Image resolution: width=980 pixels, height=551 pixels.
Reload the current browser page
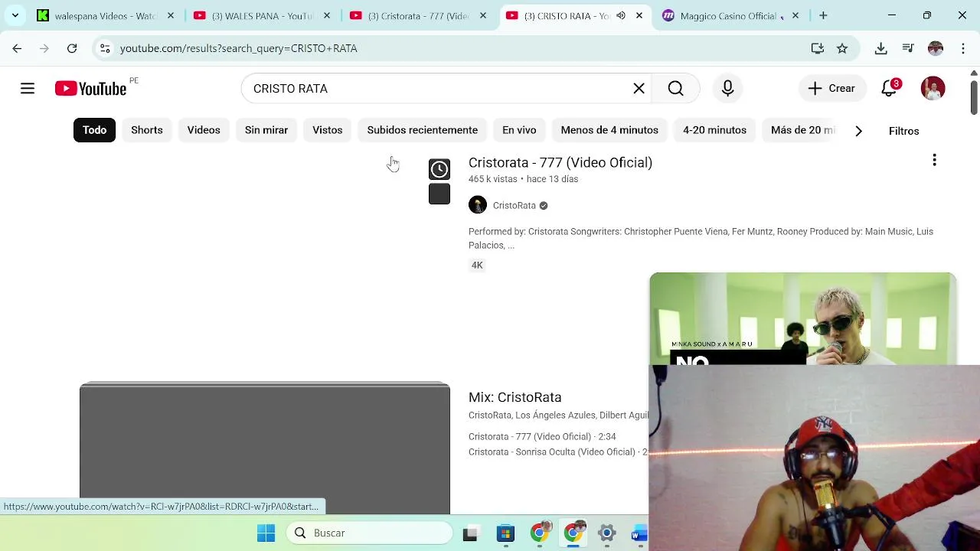[x=72, y=48]
